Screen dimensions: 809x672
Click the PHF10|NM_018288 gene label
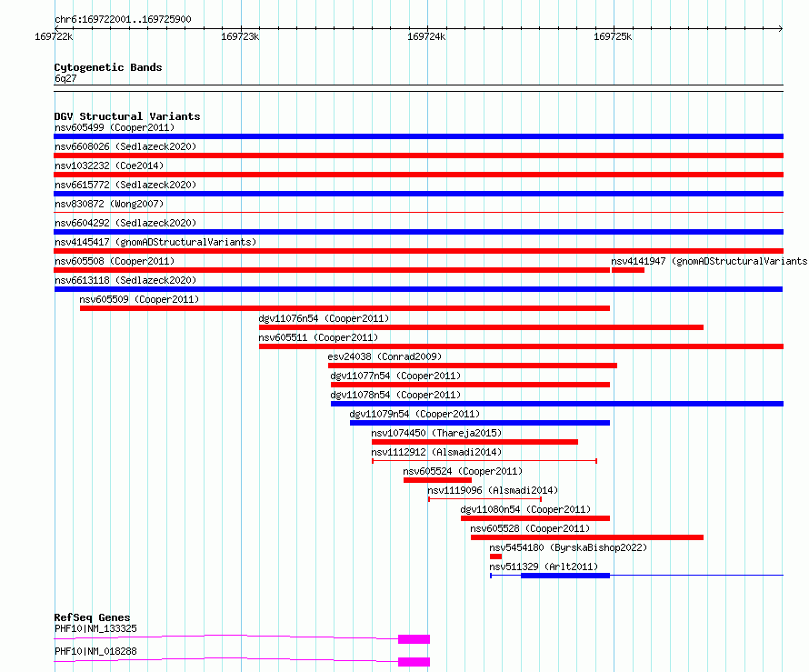point(95,651)
